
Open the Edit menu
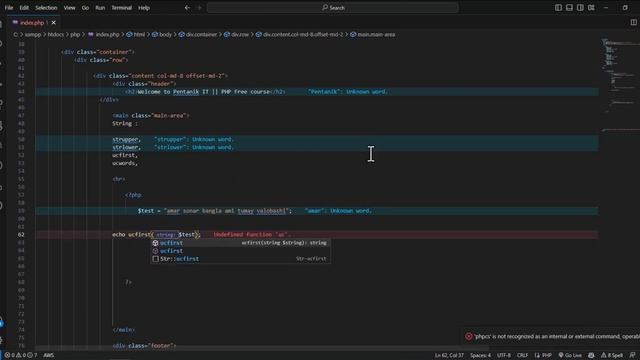pos(24,8)
